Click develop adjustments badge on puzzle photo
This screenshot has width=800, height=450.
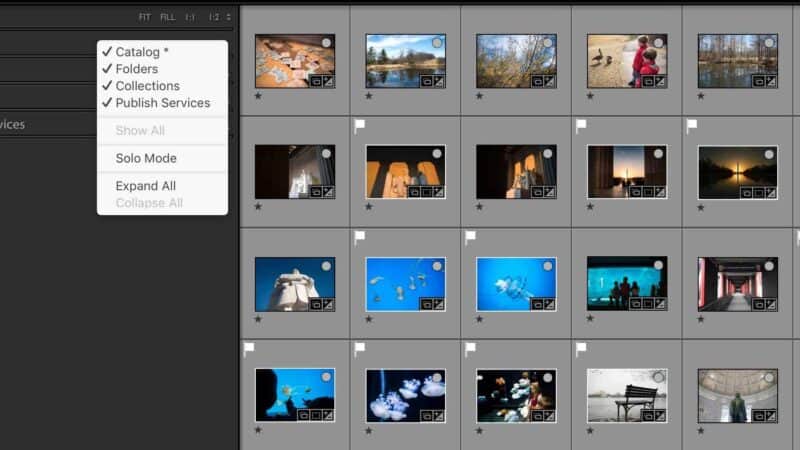(328, 81)
